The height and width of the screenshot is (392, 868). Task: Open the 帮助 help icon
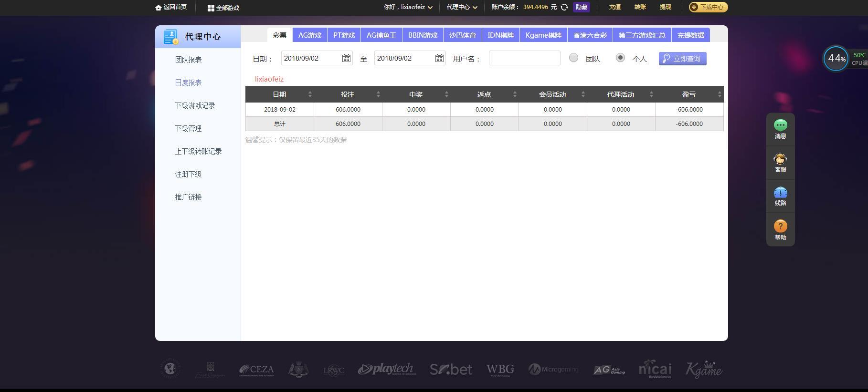(780, 226)
